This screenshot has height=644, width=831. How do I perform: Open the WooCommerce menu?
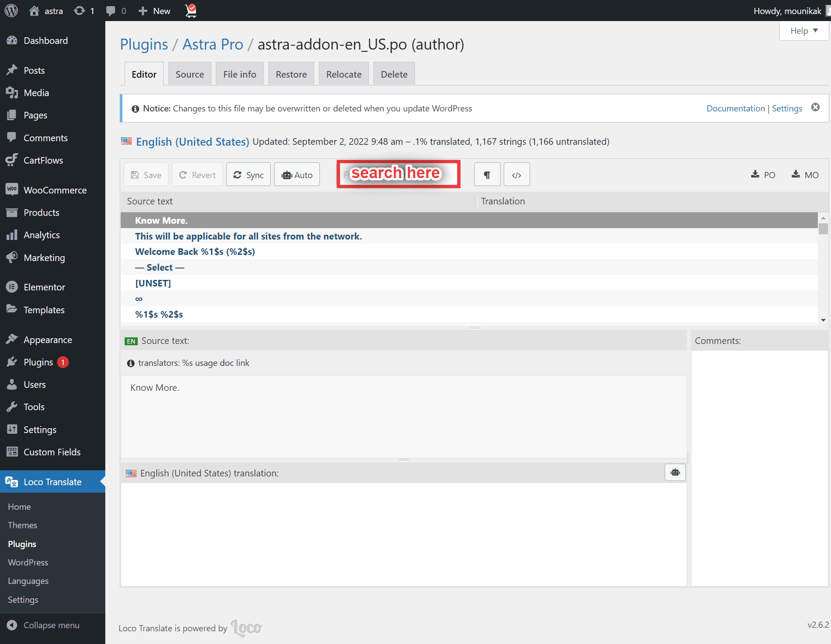[53, 190]
